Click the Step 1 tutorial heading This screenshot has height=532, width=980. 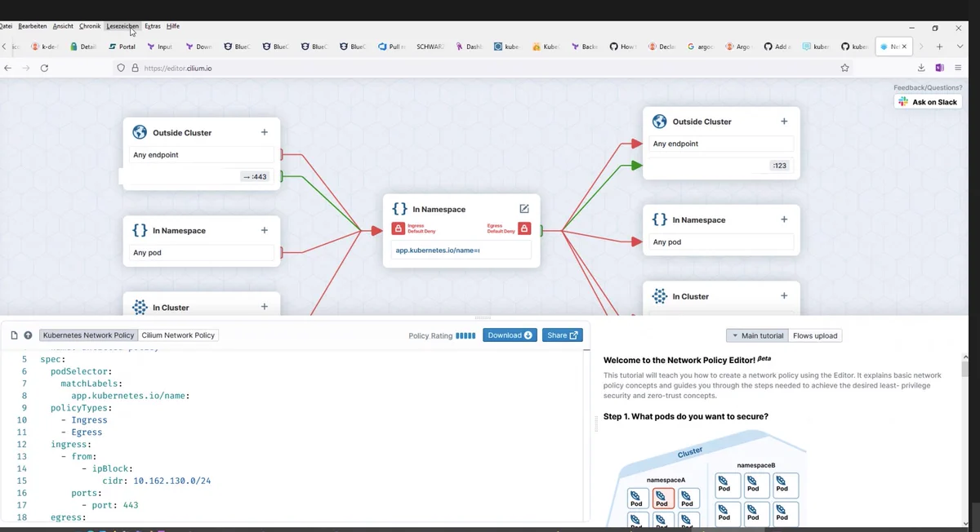685,416
